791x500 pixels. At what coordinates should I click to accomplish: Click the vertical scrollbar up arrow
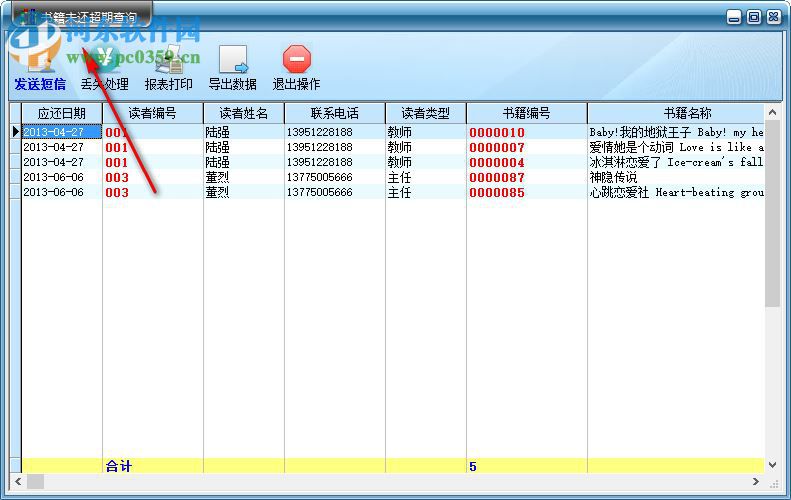coord(772,112)
